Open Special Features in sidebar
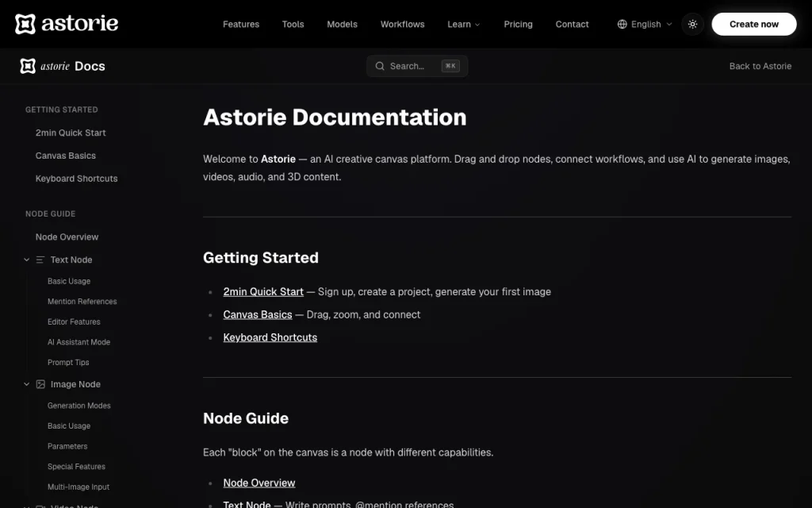 pyautogui.click(x=76, y=467)
